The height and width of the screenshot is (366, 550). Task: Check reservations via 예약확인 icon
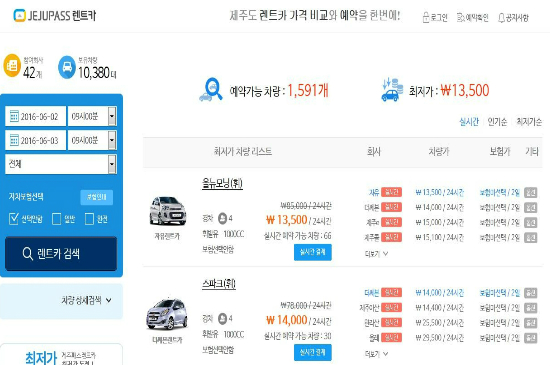(x=461, y=17)
